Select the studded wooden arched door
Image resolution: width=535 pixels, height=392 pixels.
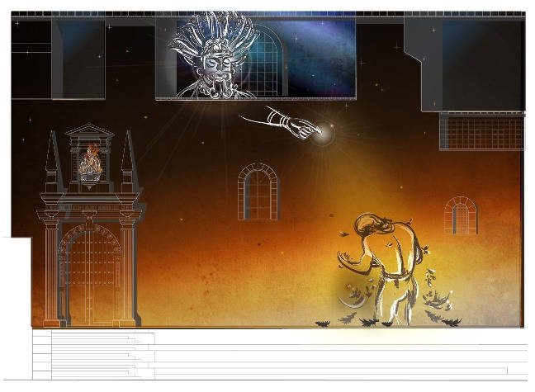click(x=91, y=276)
